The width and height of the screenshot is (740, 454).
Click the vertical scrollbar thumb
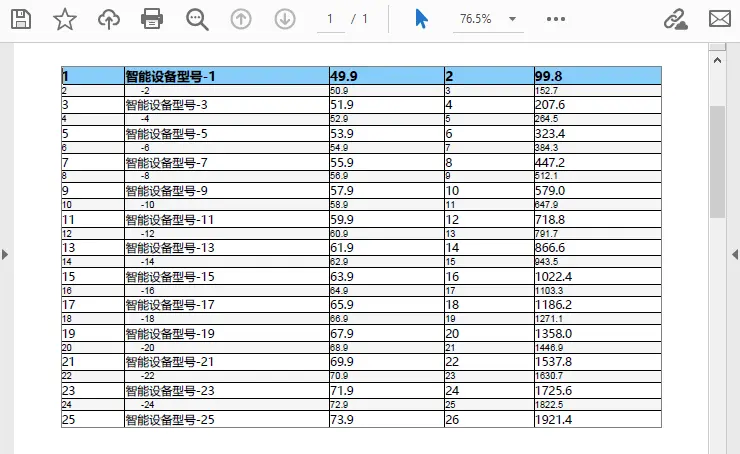pyautogui.click(x=717, y=160)
